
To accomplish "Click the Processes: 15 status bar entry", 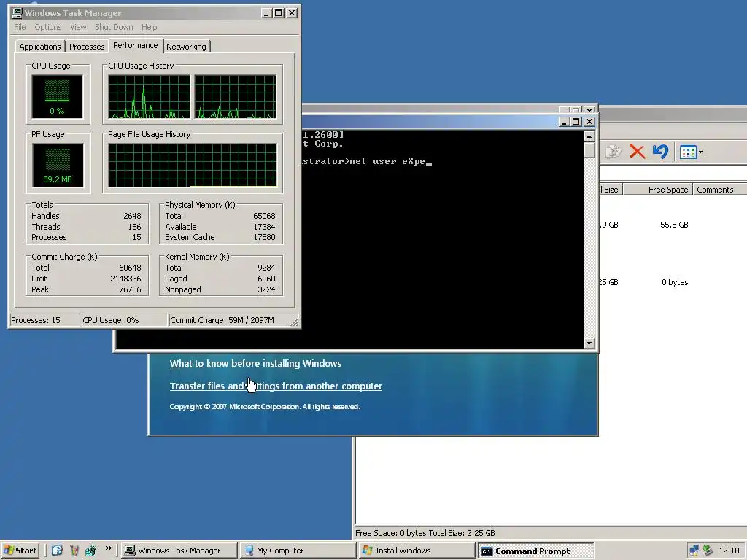I will 44,320.
